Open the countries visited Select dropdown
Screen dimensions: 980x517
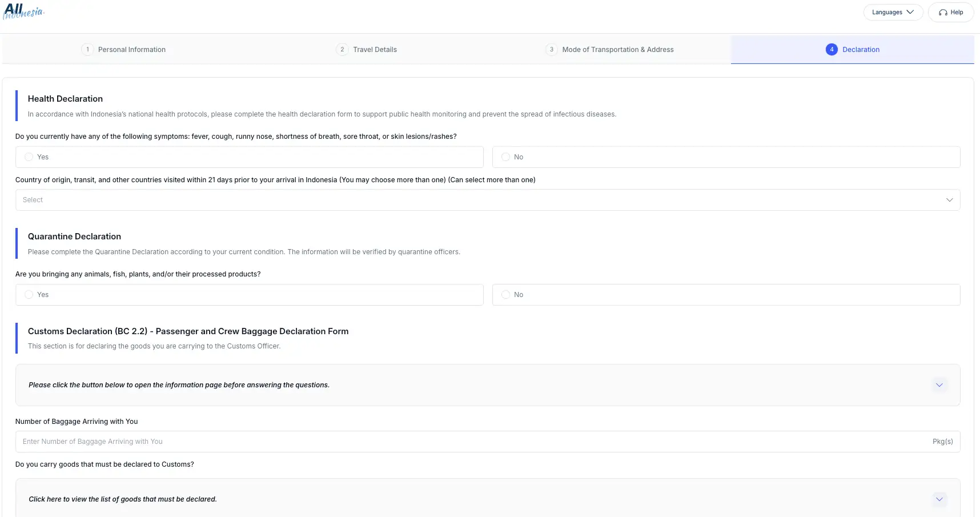488,200
